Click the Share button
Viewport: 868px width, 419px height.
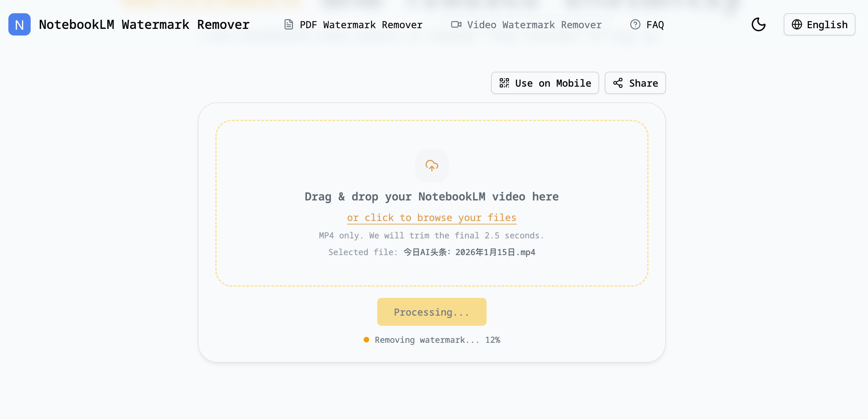[635, 83]
